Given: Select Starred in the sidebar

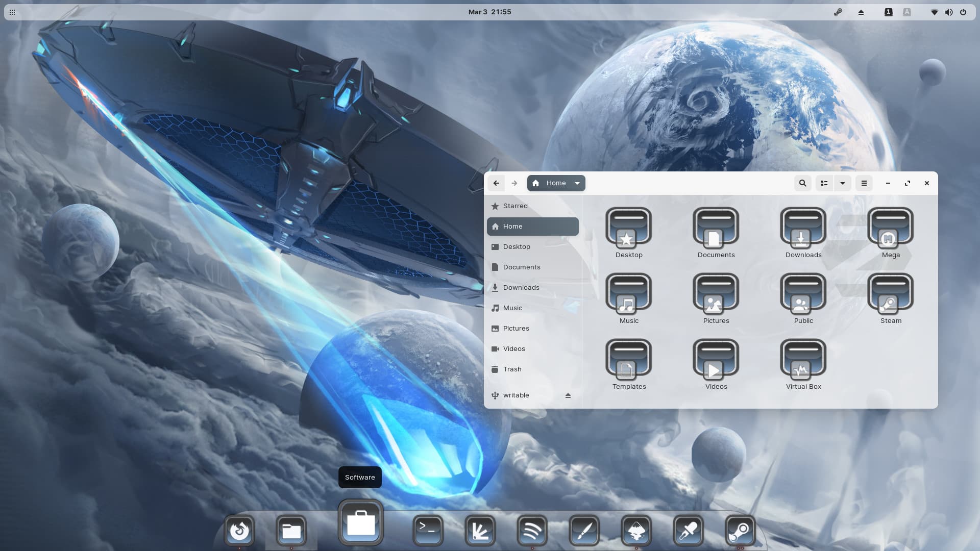Looking at the screenshot, I should [532, 206].
